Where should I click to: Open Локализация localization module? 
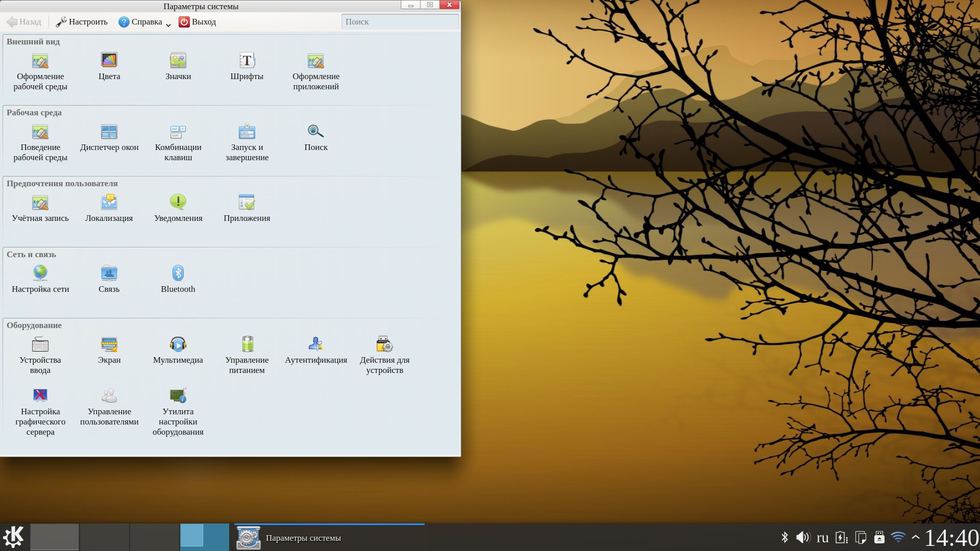pyautogui.click(x=109, y=203)
